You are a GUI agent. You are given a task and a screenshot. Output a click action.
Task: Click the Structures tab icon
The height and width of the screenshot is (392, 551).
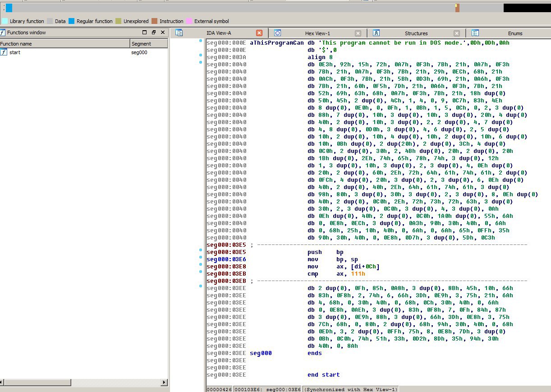pos(377,33)
